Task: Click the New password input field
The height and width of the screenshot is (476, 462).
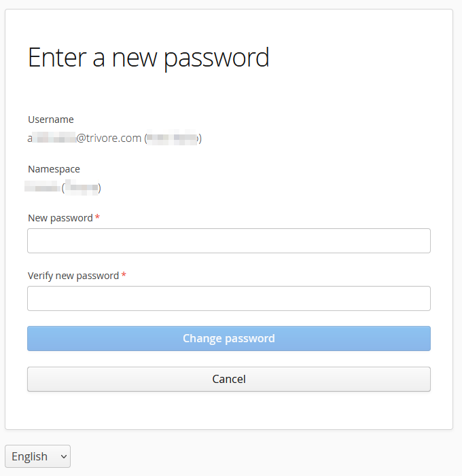Action: pyautogui.click(x=228, y=241)
